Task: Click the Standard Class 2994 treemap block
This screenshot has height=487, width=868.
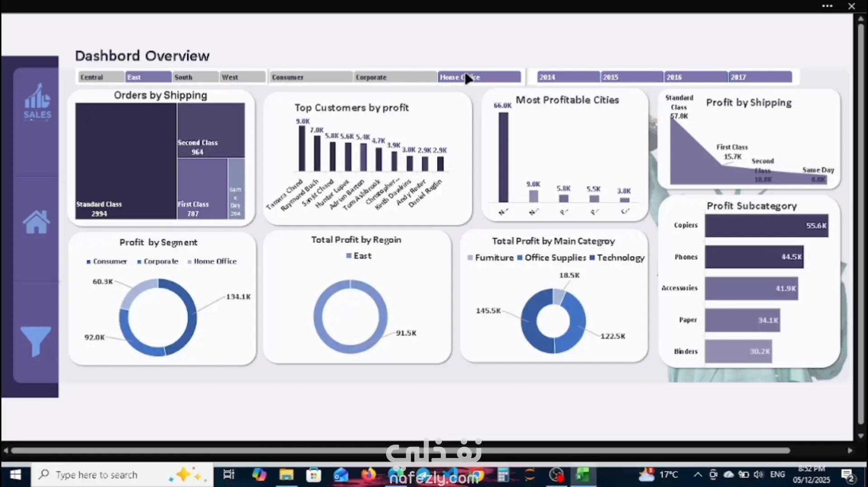Action: tap(126, 161)
